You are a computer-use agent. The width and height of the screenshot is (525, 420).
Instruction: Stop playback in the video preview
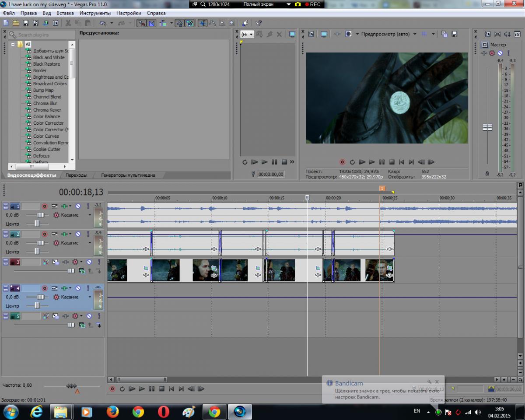tap(392, 162)
